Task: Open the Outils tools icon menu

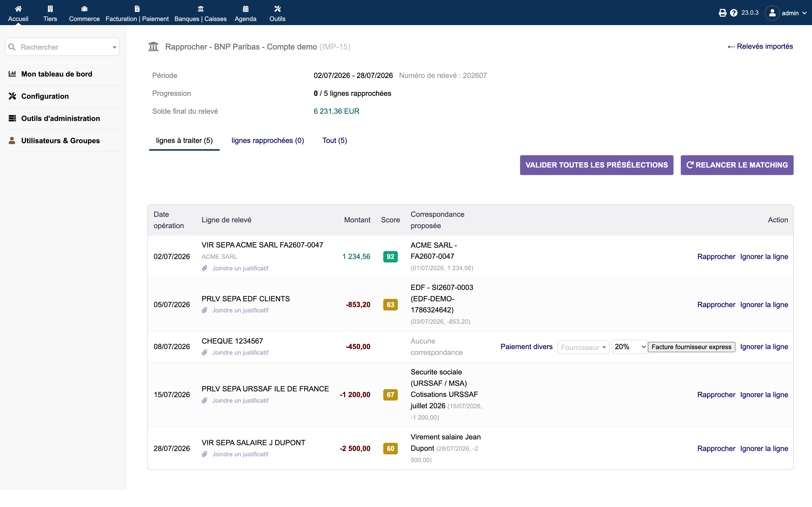Action: coord(277,9)
